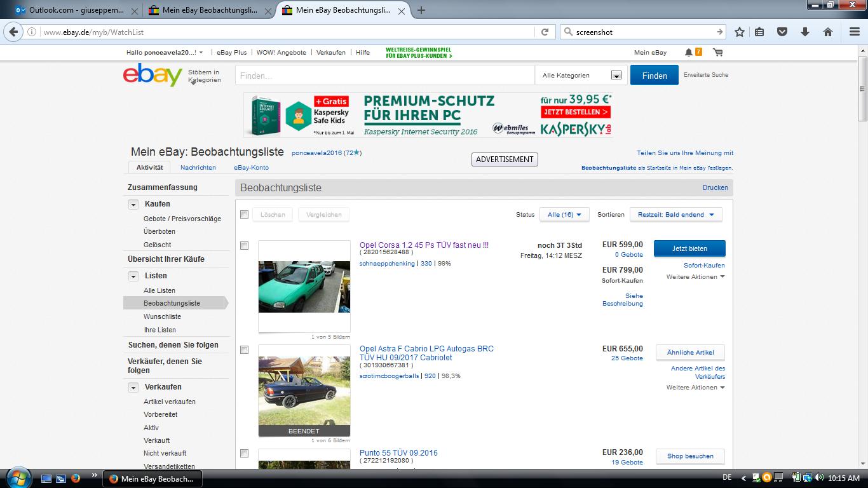Screen dimensions: 868x488
Task: Expand the ponceavela20 account dropdown
Action: pyautogui.click(x=201, y=53)
